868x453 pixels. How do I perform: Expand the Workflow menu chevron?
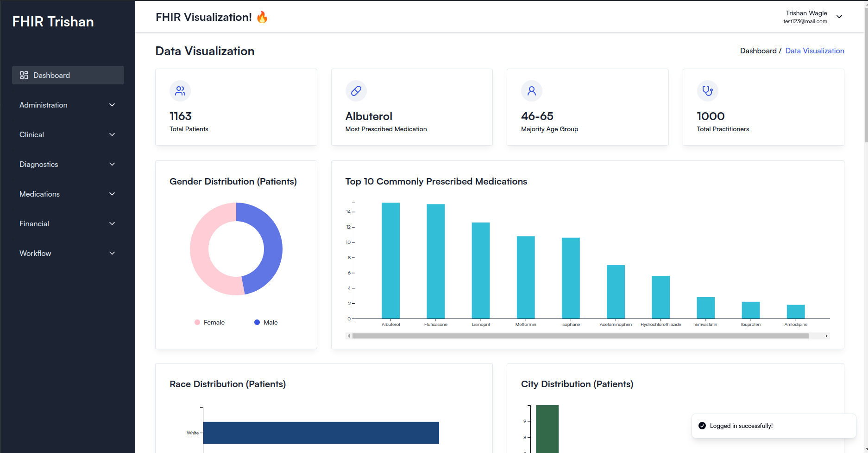click(112, 253)
